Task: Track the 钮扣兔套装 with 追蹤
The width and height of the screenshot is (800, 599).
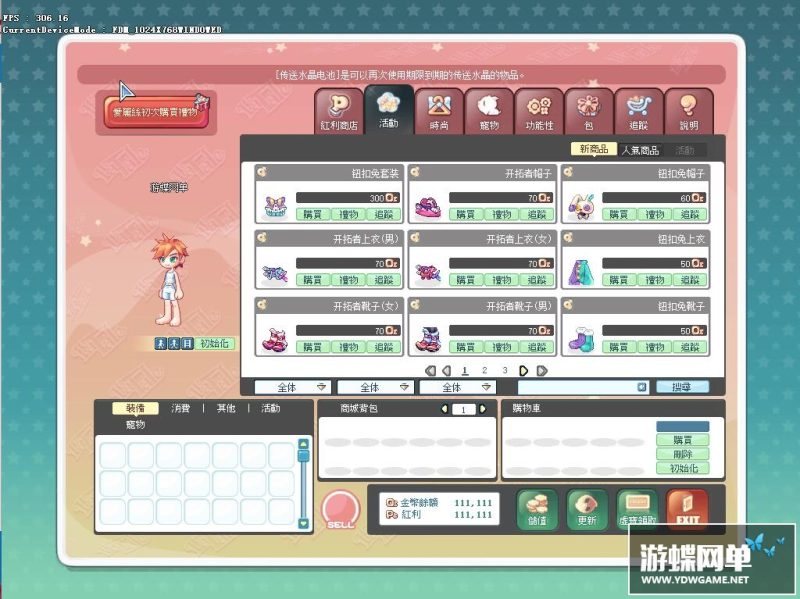Action: tap(384, 214)
